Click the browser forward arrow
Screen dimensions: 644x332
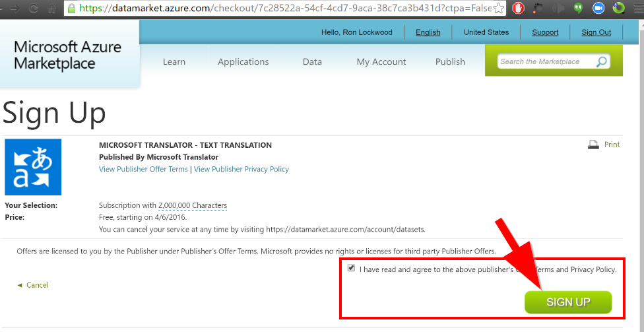coord(15,8)
